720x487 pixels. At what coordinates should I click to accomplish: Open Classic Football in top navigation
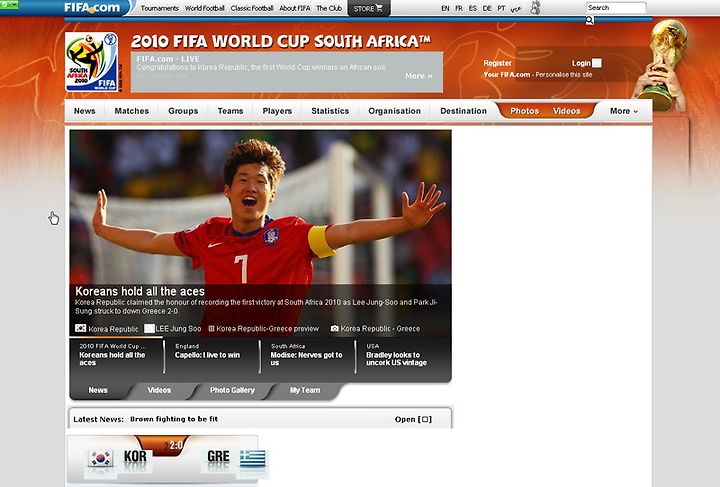pos(252,8)
